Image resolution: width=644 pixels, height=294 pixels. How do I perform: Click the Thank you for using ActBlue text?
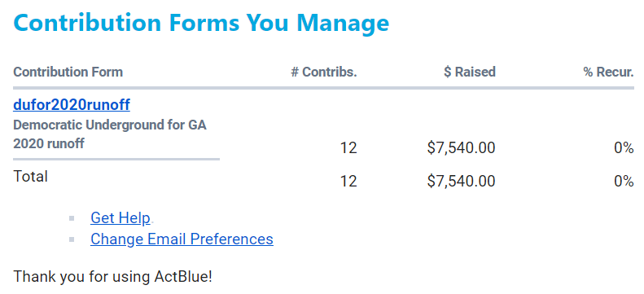tap(113, 277)
